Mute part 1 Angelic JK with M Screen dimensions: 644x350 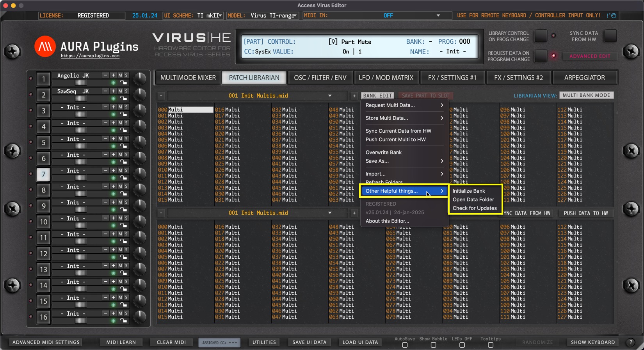(x=120, y=75)
